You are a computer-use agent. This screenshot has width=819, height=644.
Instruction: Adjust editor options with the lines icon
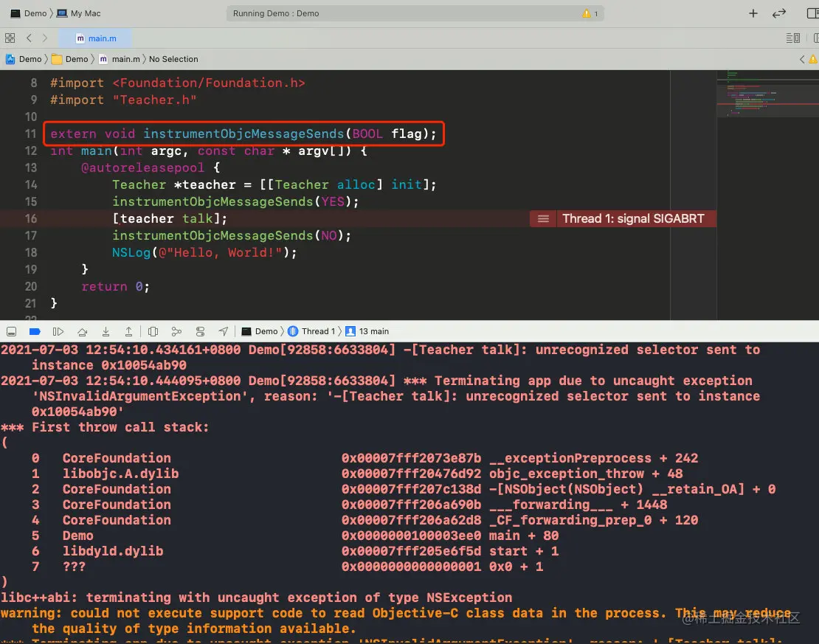click(x=793, y=38)
